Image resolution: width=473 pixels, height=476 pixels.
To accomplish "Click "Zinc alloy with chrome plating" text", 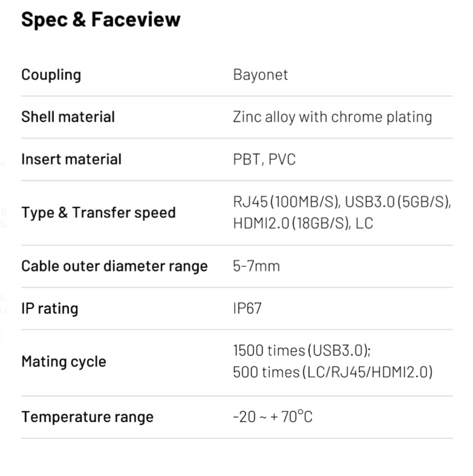I will (332, 117).
